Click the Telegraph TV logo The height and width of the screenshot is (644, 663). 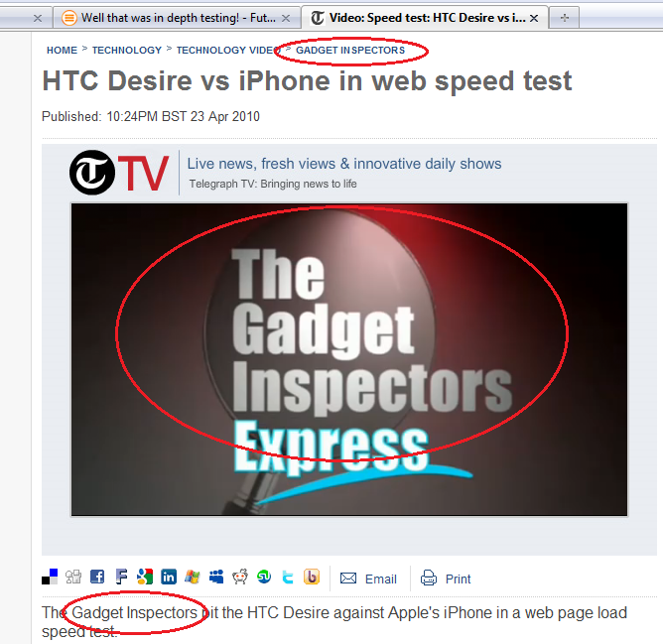click(x=119, y=173)
